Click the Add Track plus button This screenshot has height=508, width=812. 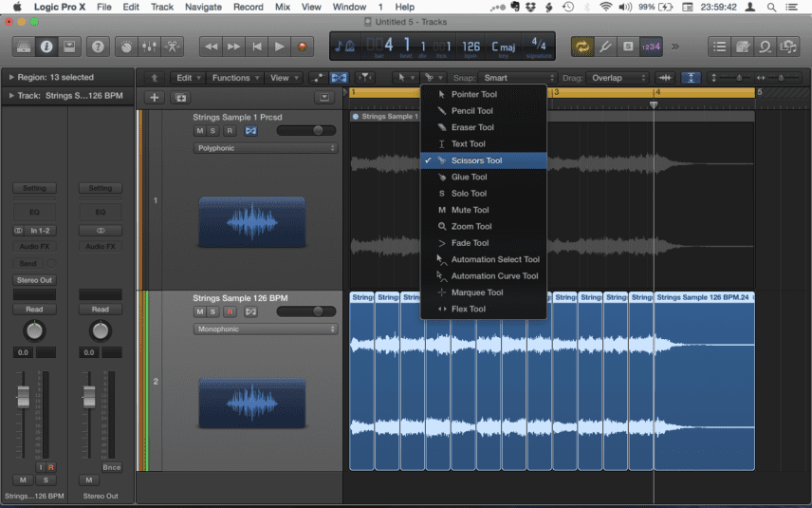pyautogui.click(x=154, y=98)
